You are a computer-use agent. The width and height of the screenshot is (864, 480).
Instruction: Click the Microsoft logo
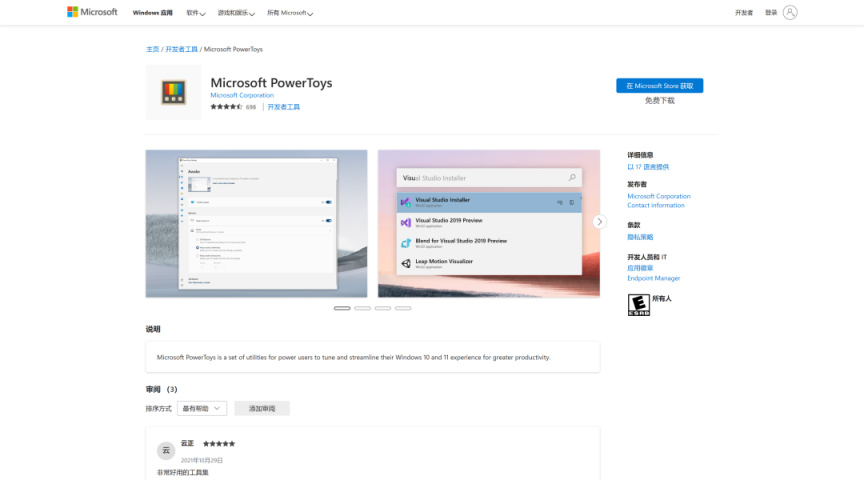pos(92,12)
